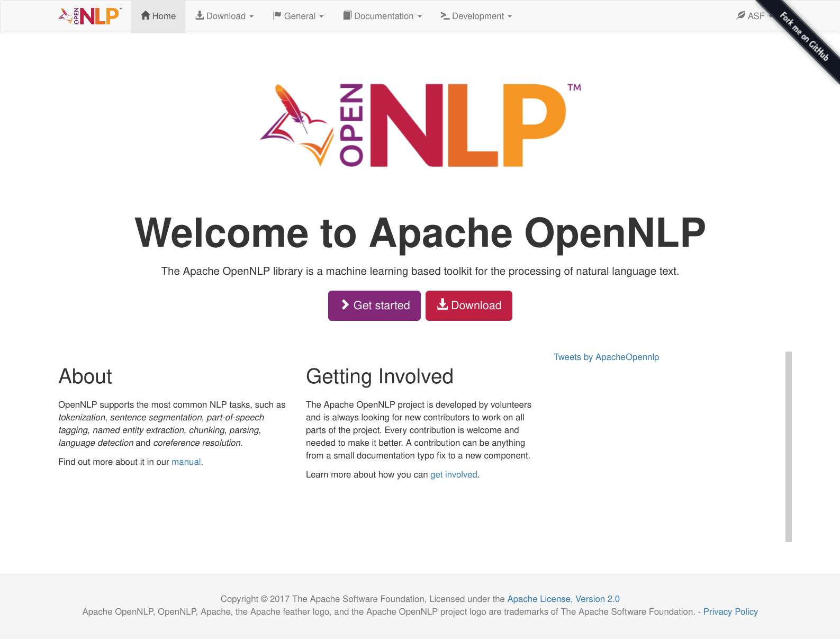
Task: Expand the Development dropdown menu
Action: (476, 16)
